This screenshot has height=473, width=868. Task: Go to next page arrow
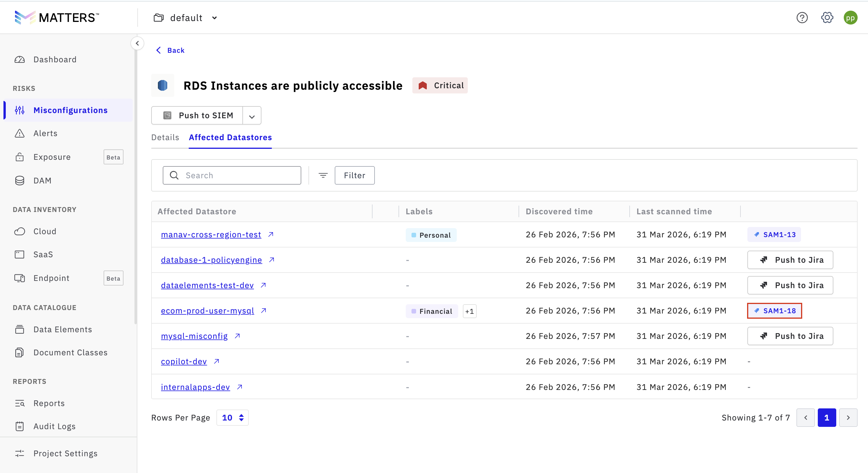coord(848,418)
